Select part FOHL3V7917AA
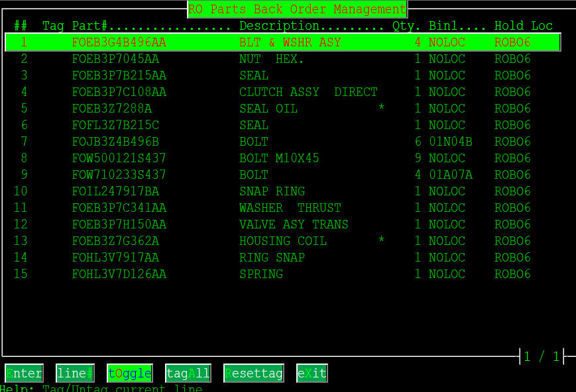The width and height of the screenshot is (576, 392). coord(115,258)
